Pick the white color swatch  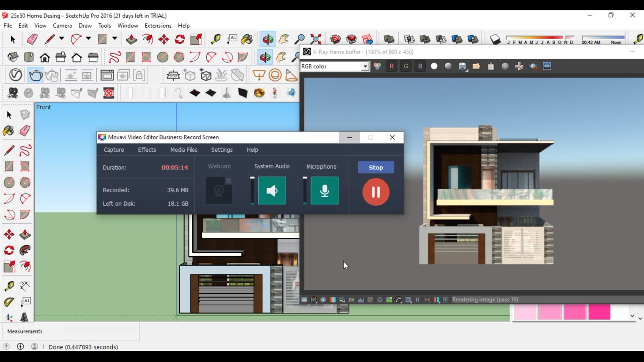pos(620,312)
